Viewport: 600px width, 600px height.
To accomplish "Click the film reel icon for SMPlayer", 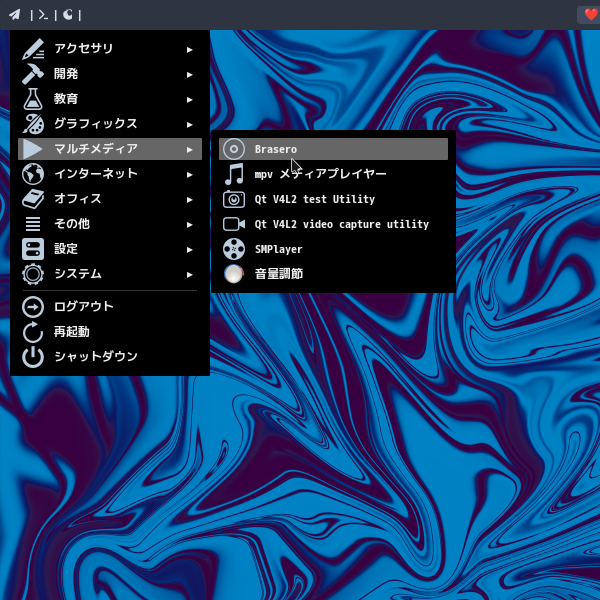I will click(x=234, y=249).
